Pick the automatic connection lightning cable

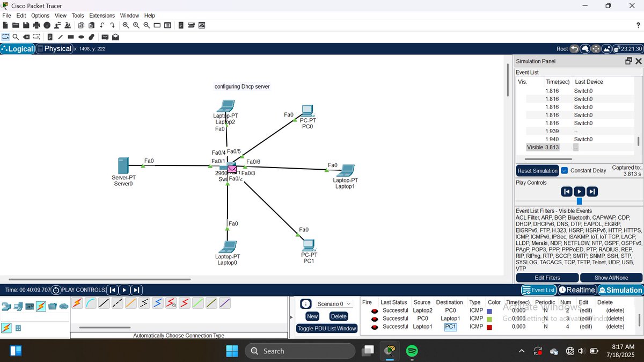click(x=77, y=303)
